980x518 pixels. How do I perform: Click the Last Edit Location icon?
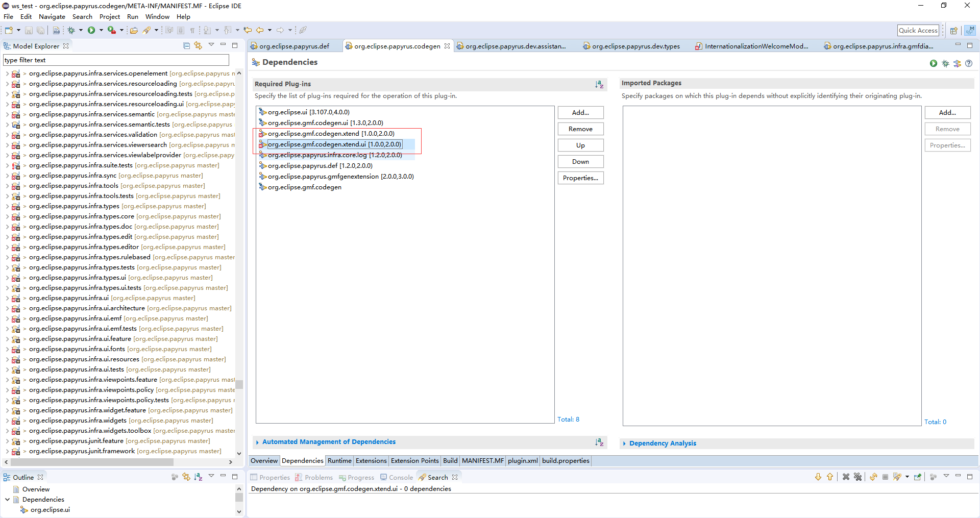[248, 30]
